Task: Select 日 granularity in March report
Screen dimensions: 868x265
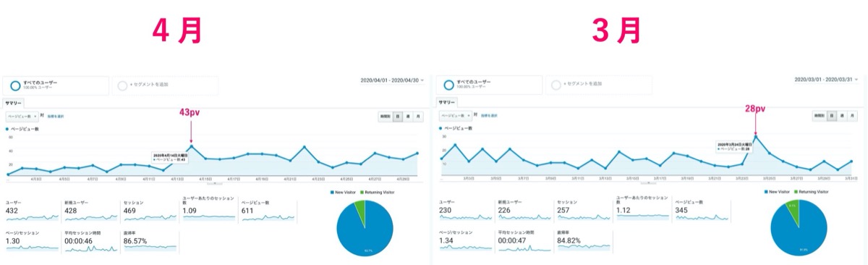Action: [831, 115]
